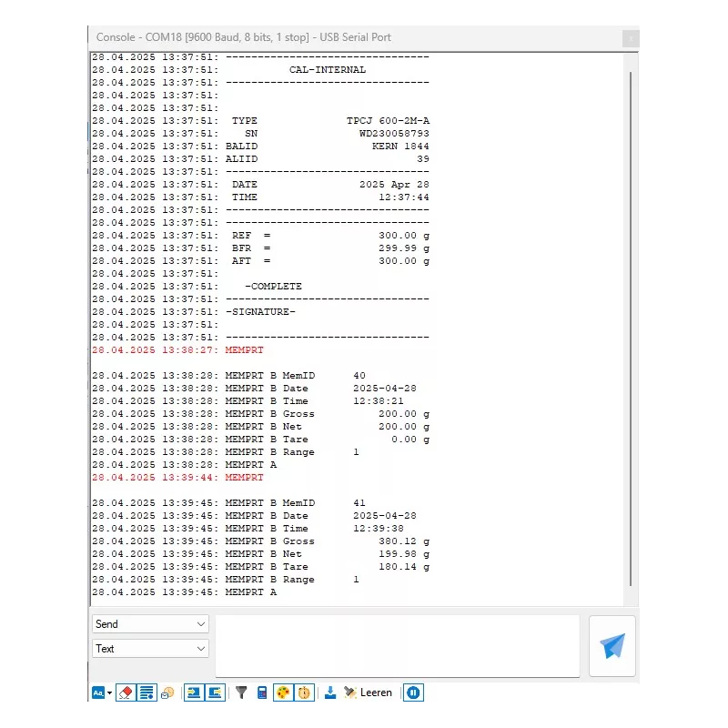This screenshot has height=728, width=728.
Task: Click the paper plane send button
Action: (612, 643)
